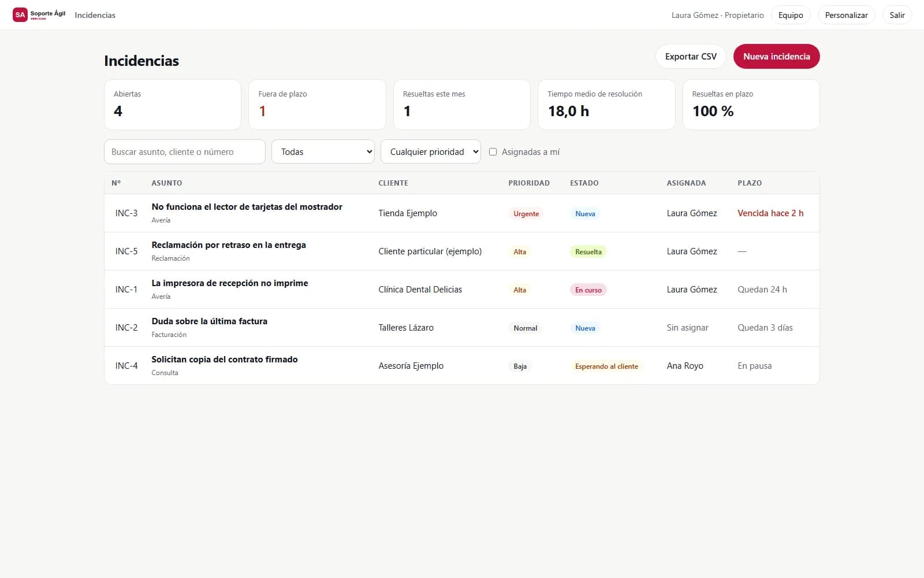
Task: Click the Sin asignar cell
Action: click(x=687, y=328)
